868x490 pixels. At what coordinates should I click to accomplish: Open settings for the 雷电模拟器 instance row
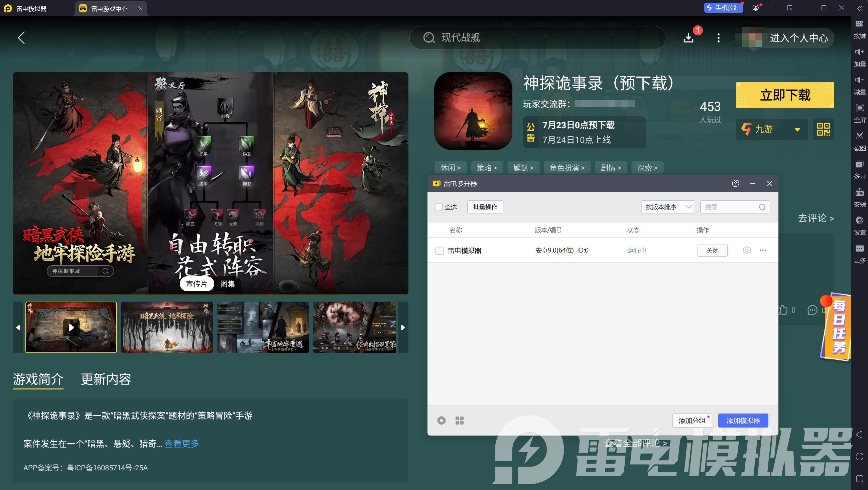click(x=747, y=250)
